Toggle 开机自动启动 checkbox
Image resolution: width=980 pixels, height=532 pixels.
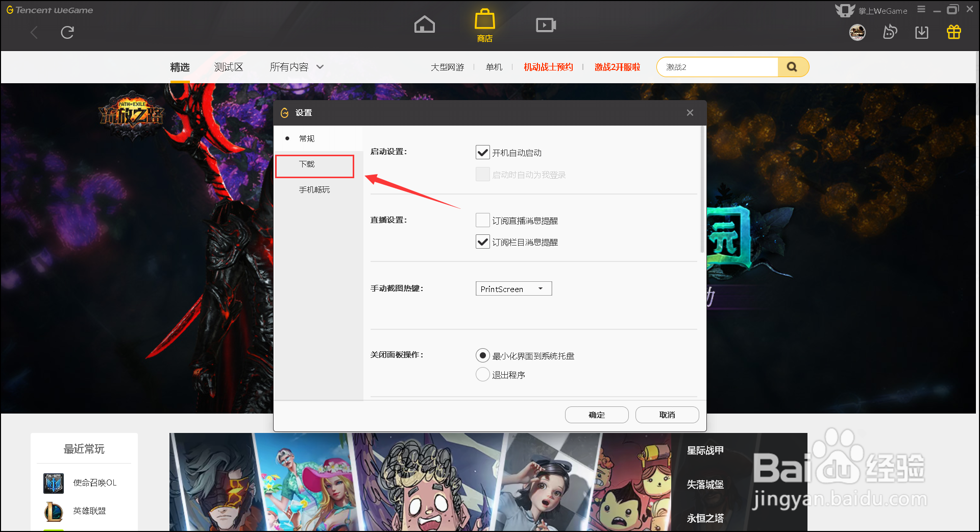482,152
